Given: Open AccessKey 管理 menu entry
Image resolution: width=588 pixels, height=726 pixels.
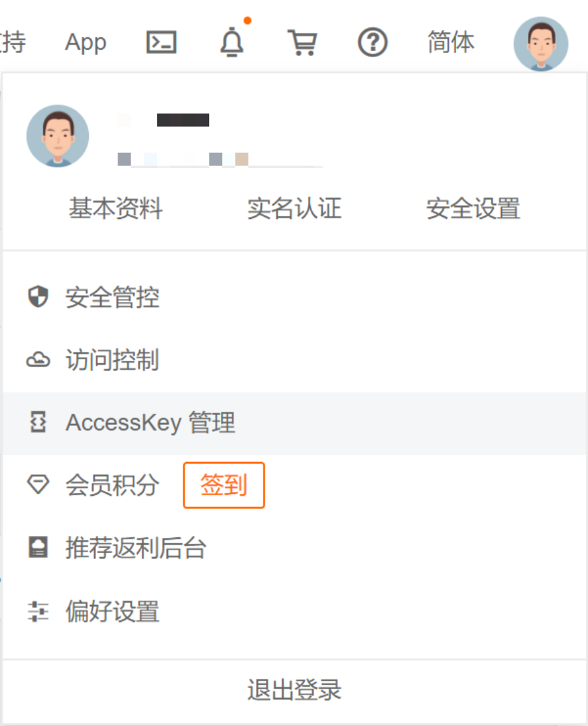Looking at the screenshot, I should tap(150, 423).
